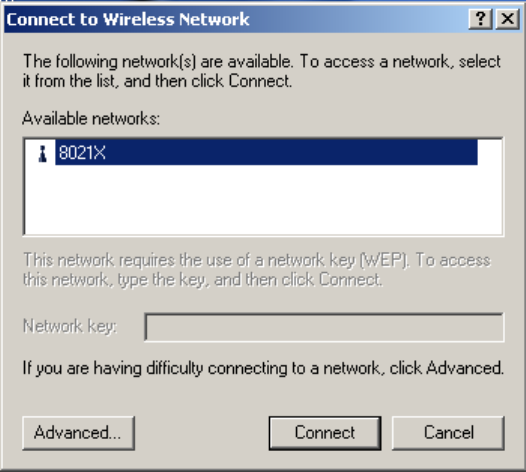The width and height of the screenshot is (526, 472).
Task: Close the Connect to Wireless Network dialog
Action: [x=508, y=19]
